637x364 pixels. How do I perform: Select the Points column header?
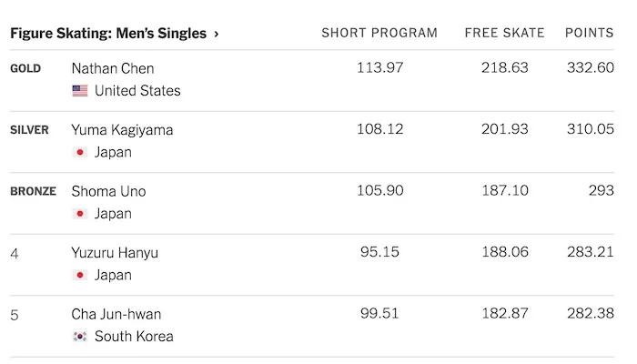pyautogui.click(x=589, y=33)
